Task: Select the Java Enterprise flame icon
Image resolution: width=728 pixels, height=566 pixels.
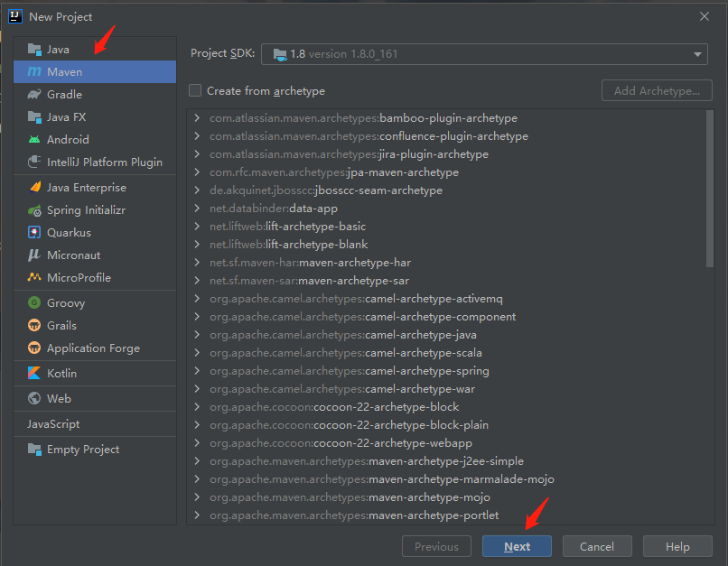Action: [34, 188]
